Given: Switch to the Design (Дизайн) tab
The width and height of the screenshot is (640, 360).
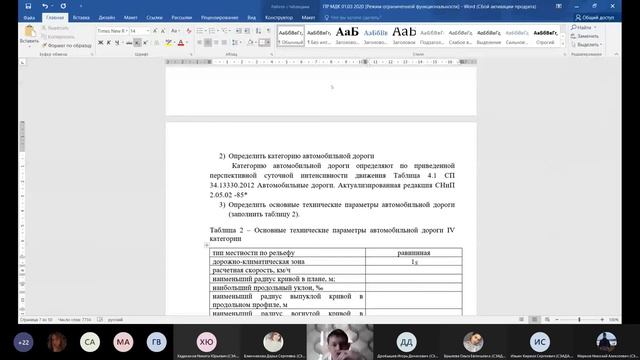Looking at the screenshot, I should [x=107, y=18].
